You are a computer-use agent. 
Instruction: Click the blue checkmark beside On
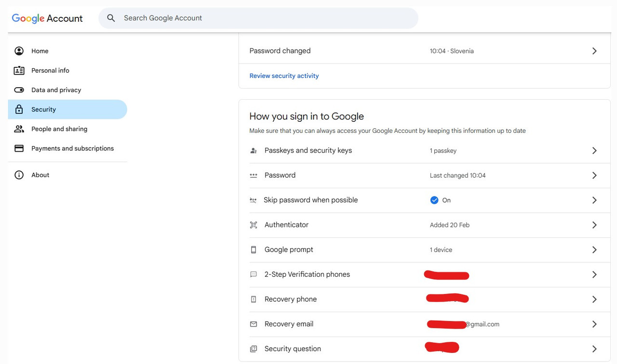tap(434, 200)
